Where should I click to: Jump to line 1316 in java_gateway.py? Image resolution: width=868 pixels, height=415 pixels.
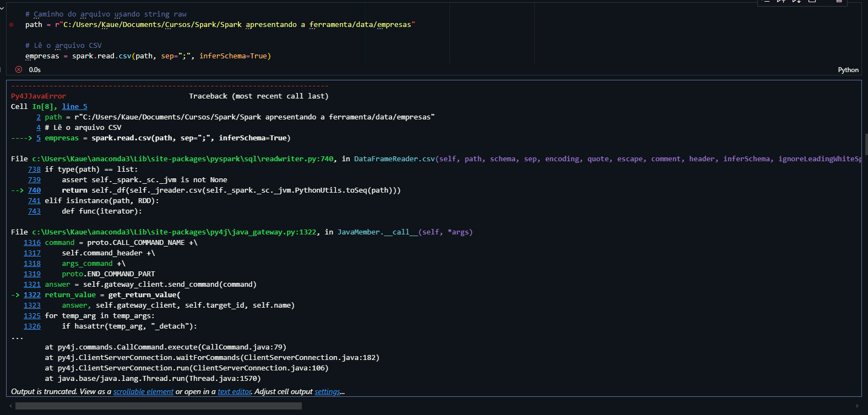point(32,243)
